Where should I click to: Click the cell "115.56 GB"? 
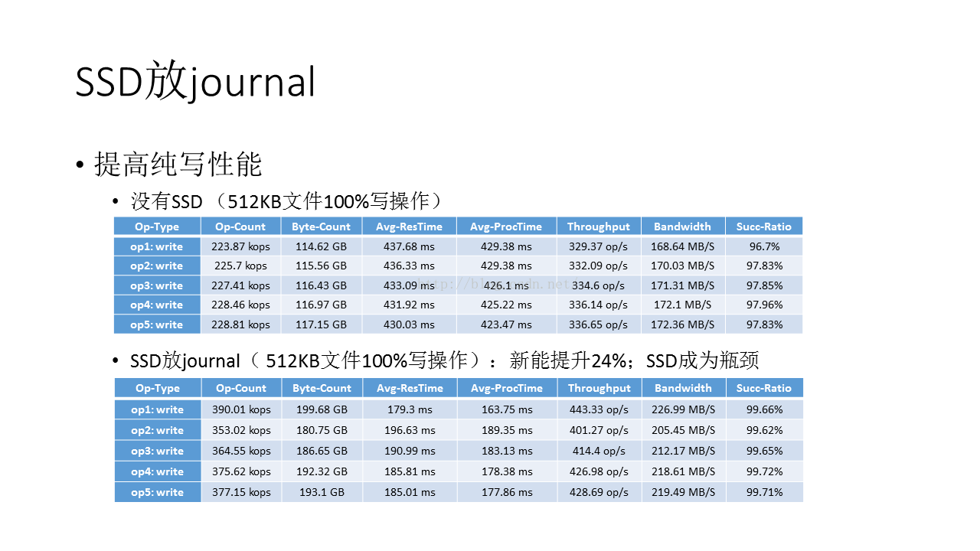click(x=322, y=266)
